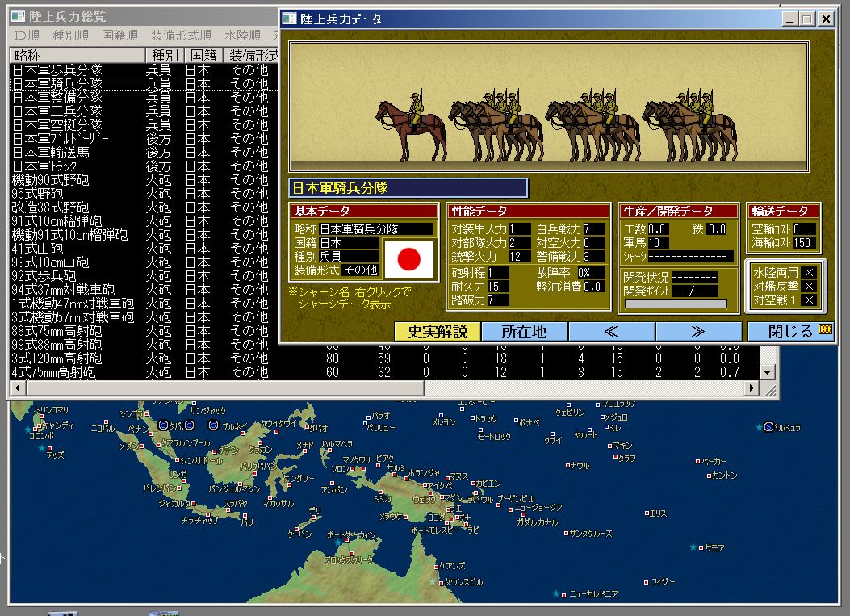Click the 略称 column header
The width and height of the screenshot is (850, 616).
point(77,56)
